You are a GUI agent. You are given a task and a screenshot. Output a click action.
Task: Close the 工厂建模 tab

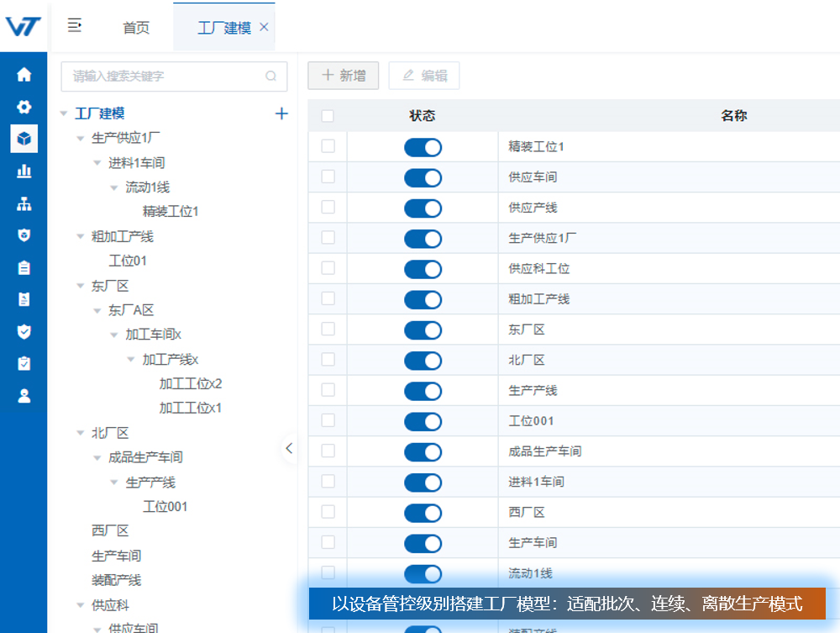pos(264,27)
